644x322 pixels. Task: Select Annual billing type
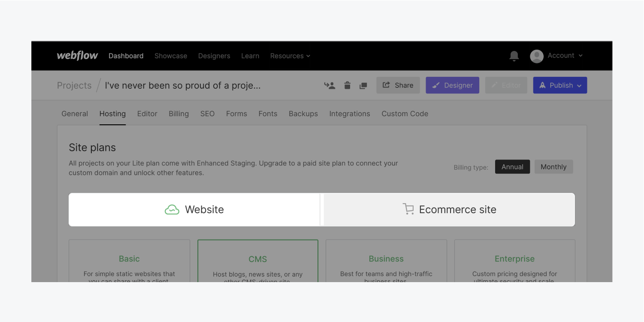click(x=512, y=167)
